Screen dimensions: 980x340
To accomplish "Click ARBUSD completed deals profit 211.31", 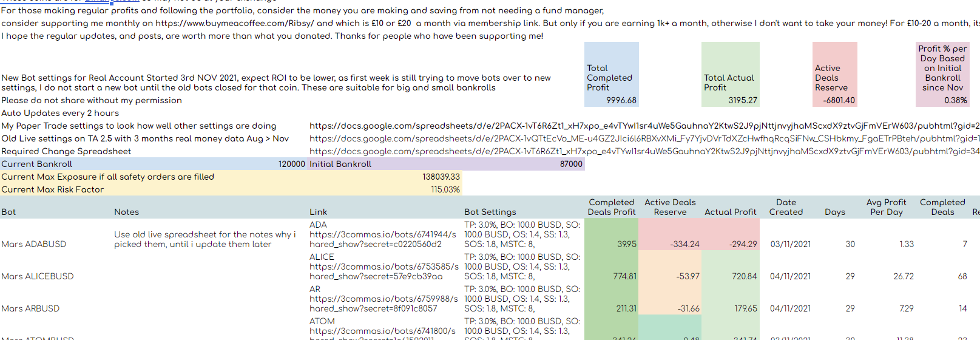I will 626,308.
